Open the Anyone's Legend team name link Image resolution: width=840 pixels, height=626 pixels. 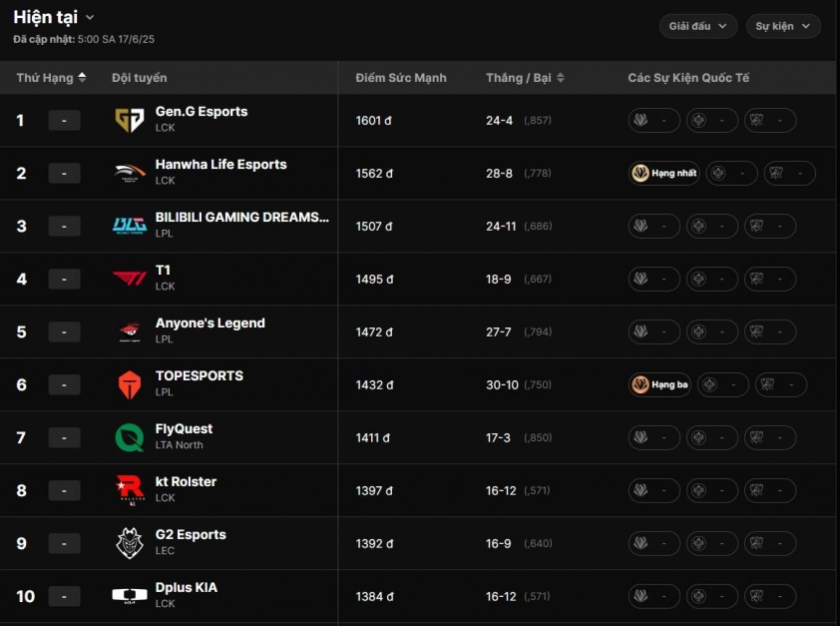tap(210, 323)
